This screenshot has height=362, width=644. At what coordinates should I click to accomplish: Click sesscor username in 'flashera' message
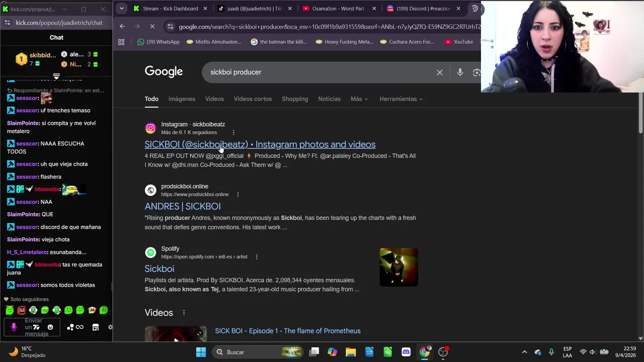(27, 176)
